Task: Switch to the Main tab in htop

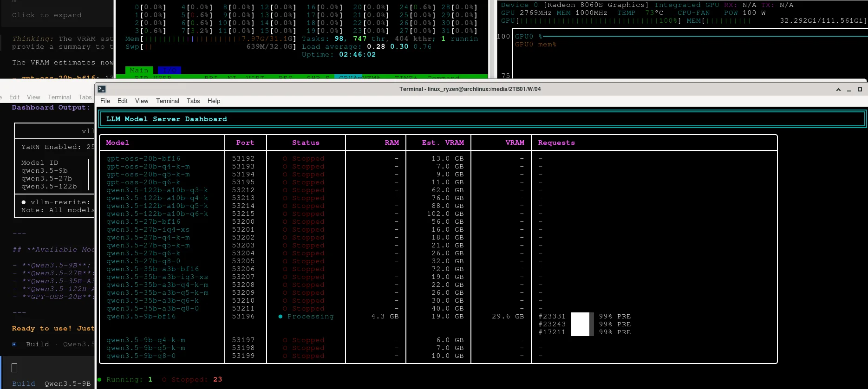Action: 139,71
